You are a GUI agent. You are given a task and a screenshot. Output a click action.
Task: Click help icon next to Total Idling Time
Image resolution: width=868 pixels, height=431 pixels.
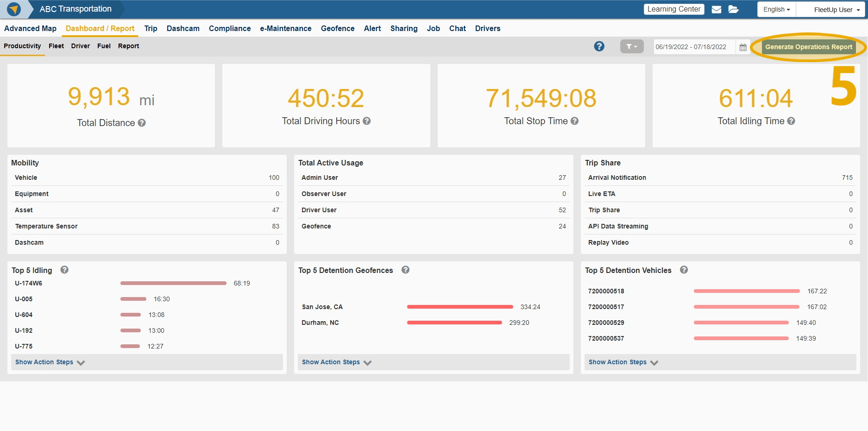(x=791, y=121)
